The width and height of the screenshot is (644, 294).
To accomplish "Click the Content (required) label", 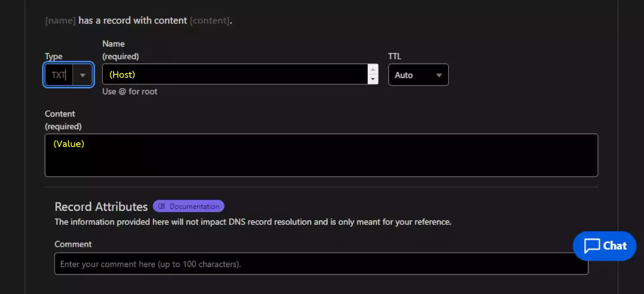I will click(x=63, y=120).
